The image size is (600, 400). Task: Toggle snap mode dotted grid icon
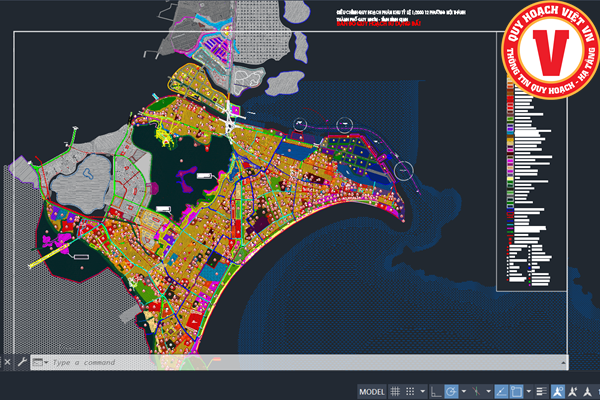pos(411,391)
